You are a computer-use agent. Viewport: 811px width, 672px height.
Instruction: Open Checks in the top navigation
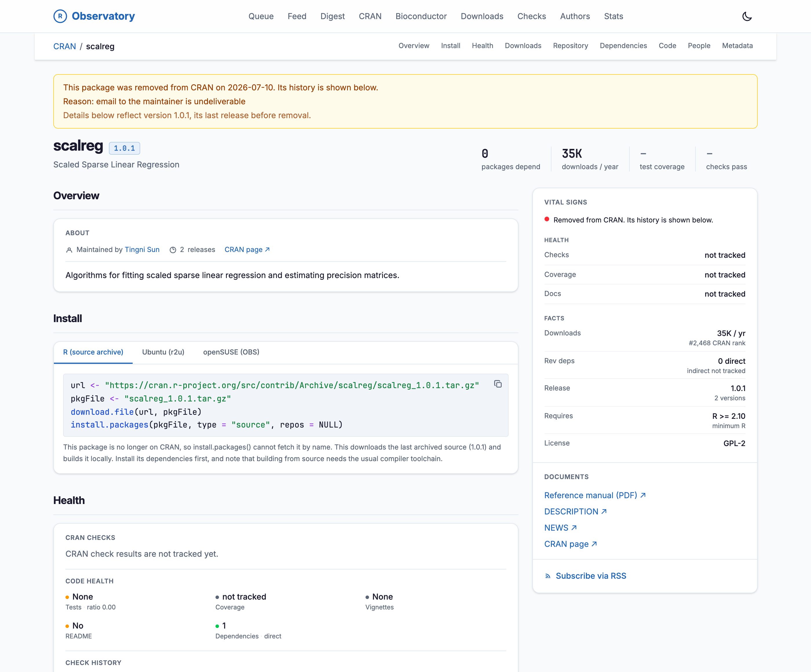532,16
